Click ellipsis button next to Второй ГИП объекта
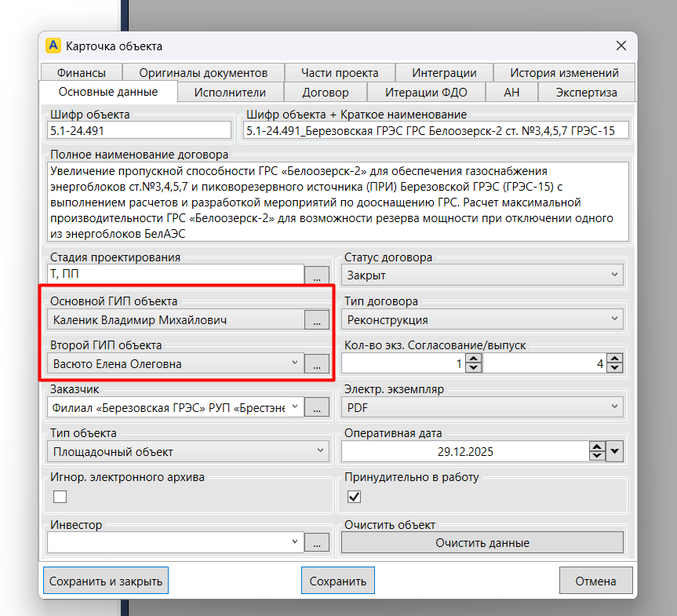 tap(316, 363)
